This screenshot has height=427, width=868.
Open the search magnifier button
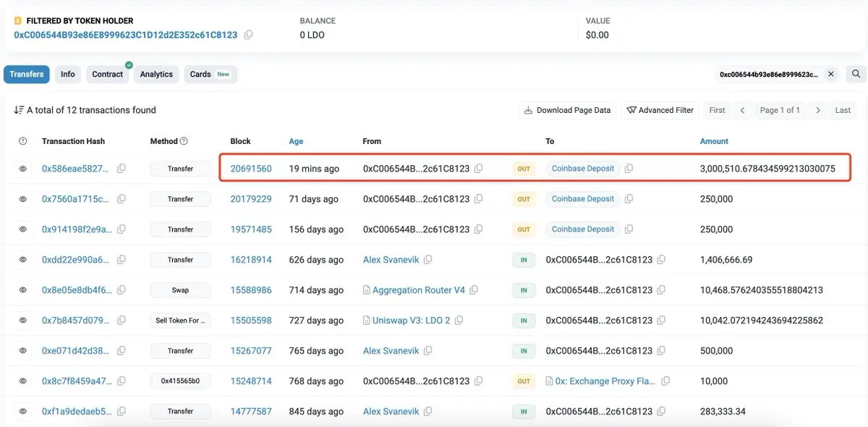[856, 74]
